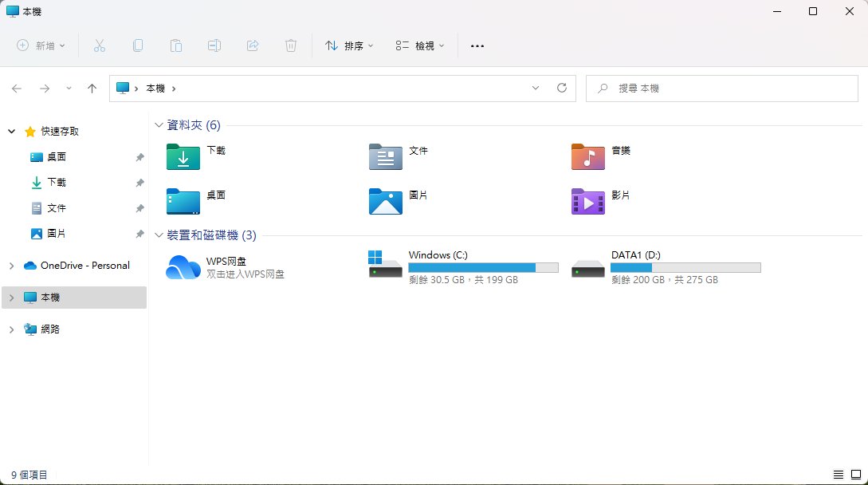The image size is (868, 485).
Task: Collapse the 資料夾 (6) group
Action: click(x=159, y=125)
